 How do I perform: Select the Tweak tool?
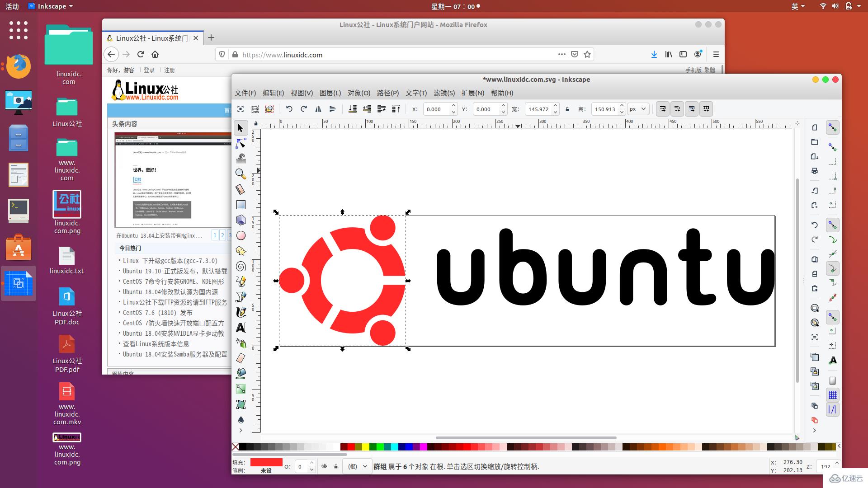click(241, 158)
